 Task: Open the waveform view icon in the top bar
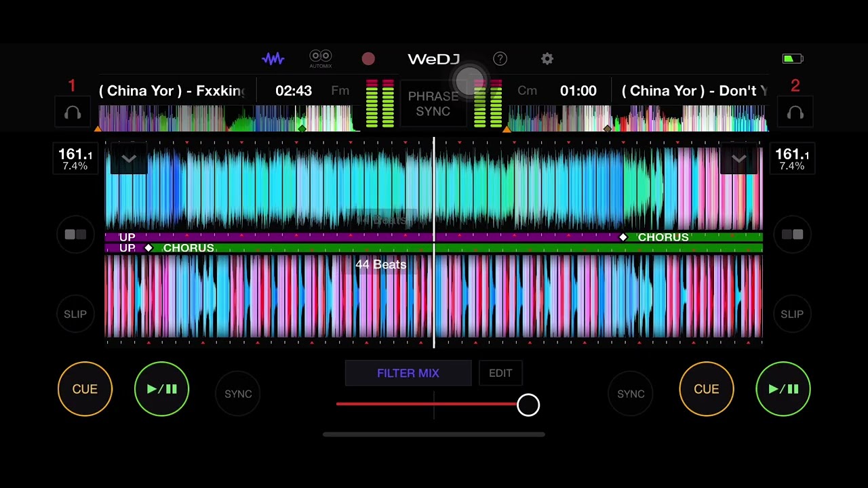click(273, 59)
